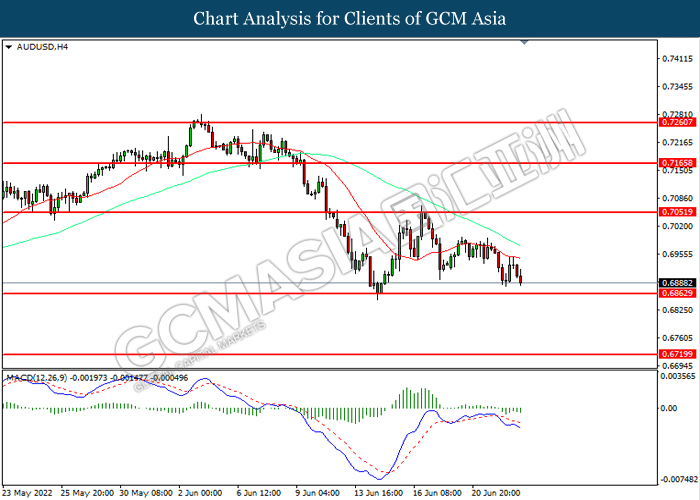This screenshot has width=700, height=500.
Task: Select the 0.67199 support level label
Action: pos(677,354)
